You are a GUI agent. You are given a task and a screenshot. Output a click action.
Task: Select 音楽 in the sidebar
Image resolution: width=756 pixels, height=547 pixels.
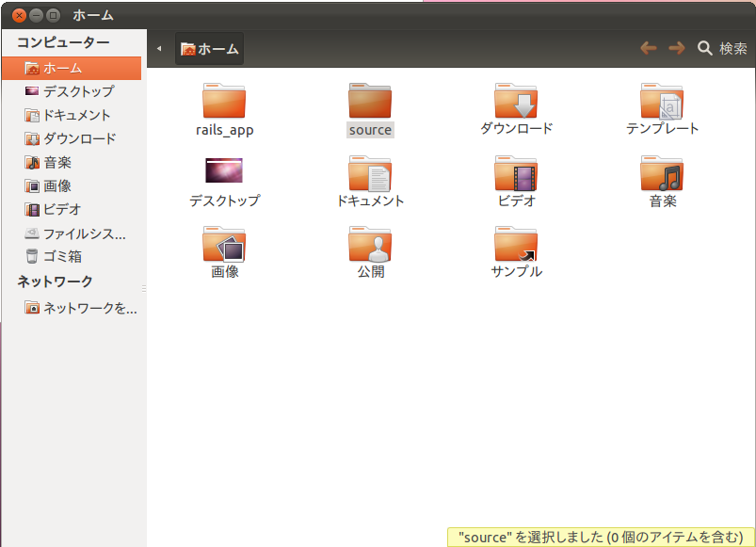coord(72,162)
